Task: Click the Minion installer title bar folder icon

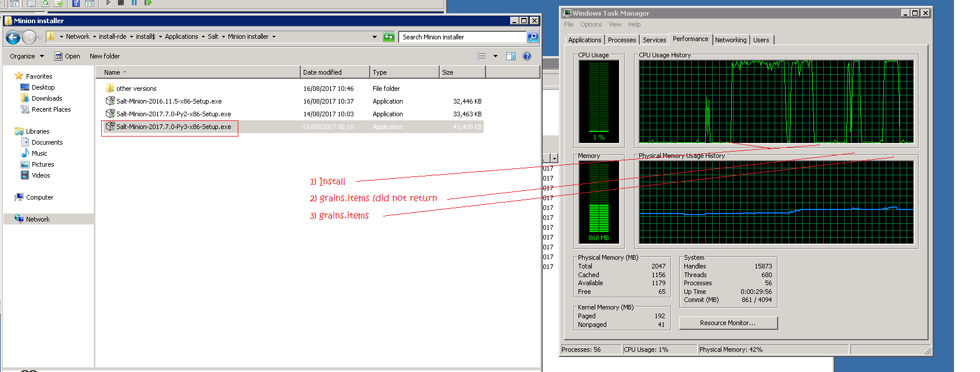Action: click(x=8, y=21)
